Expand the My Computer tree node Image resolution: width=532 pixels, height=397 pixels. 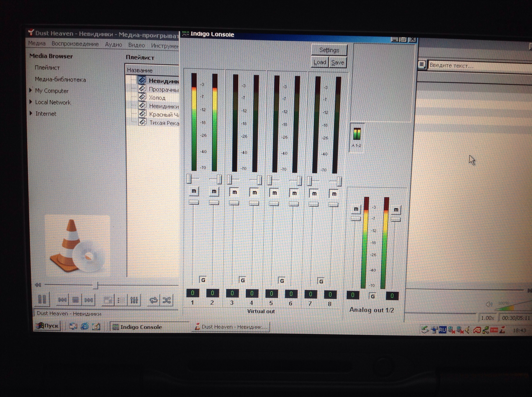tap(31, 90)
